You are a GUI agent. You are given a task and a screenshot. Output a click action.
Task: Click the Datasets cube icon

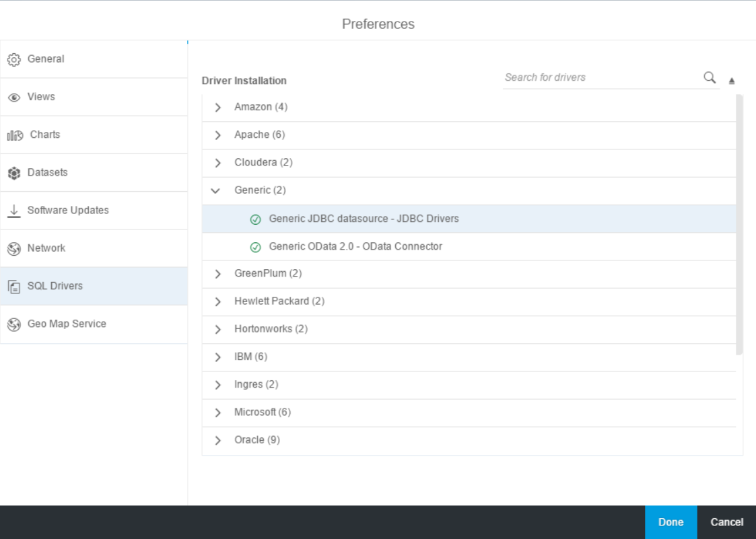tap(14, 173)
